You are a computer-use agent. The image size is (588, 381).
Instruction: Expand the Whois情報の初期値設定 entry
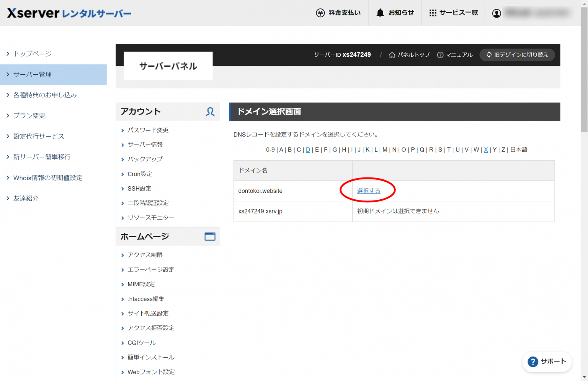click(x=48, y=177)
